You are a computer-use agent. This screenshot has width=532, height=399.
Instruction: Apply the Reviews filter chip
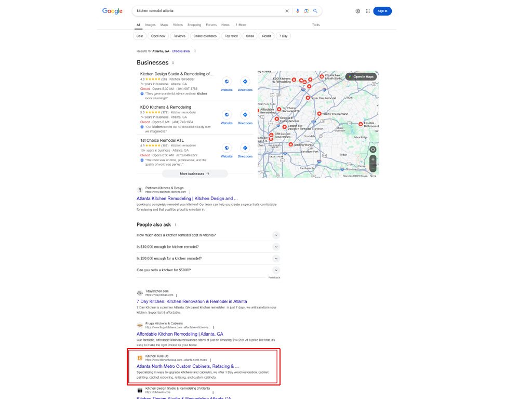click(179, 36)
